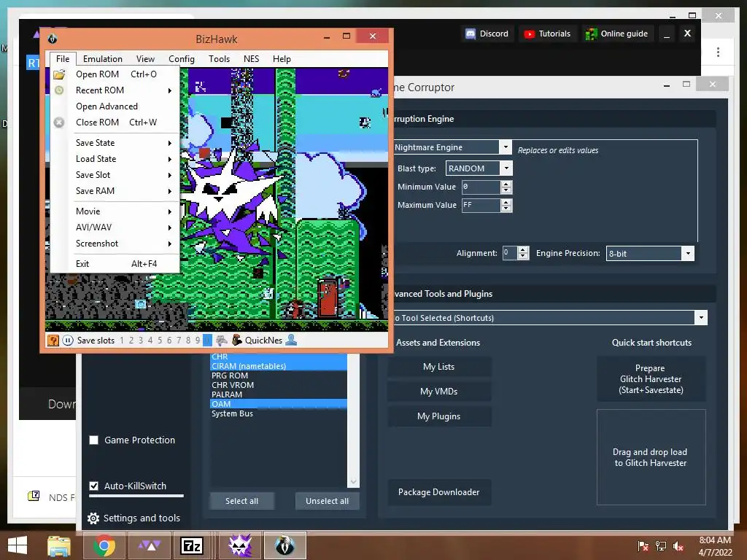Click the Close ROM gray X icon

click(x=59, y=122)
